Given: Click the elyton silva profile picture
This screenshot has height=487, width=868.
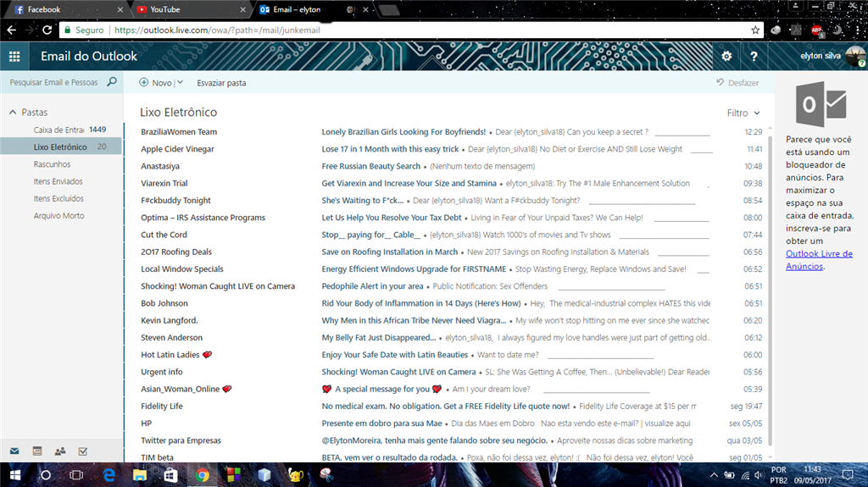Looking at the screenshot, I should click(854, 56).
